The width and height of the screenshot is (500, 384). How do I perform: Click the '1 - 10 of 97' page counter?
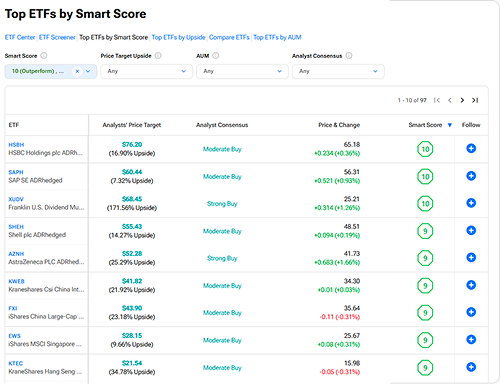tap(412, 100)
